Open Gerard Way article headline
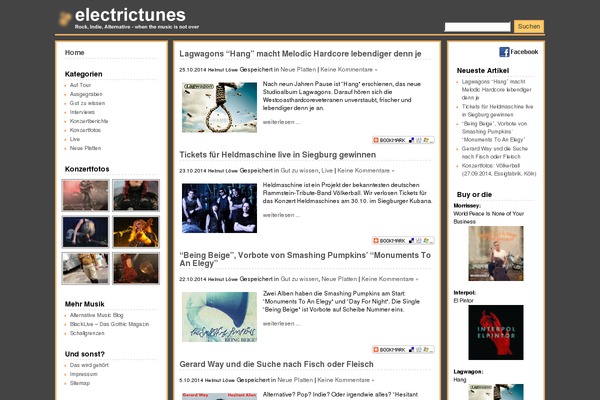 (276, 364)
